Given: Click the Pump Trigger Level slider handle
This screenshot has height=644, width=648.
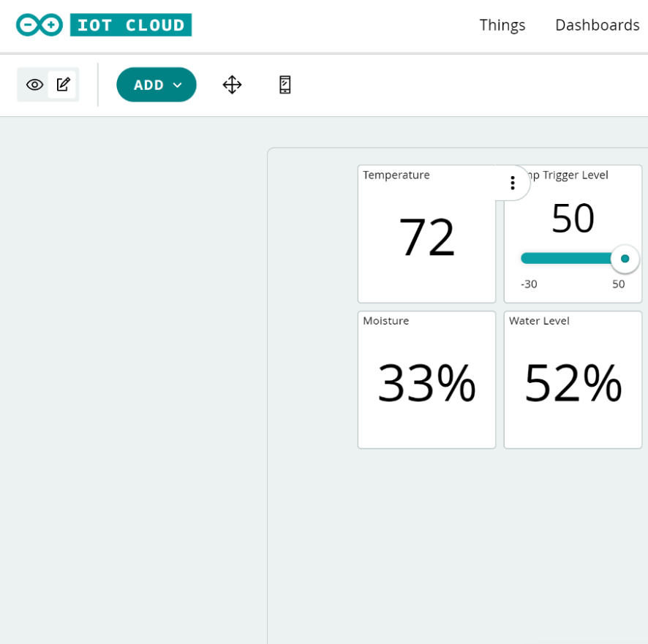Looking at the screenshot, I should (625, 259).
